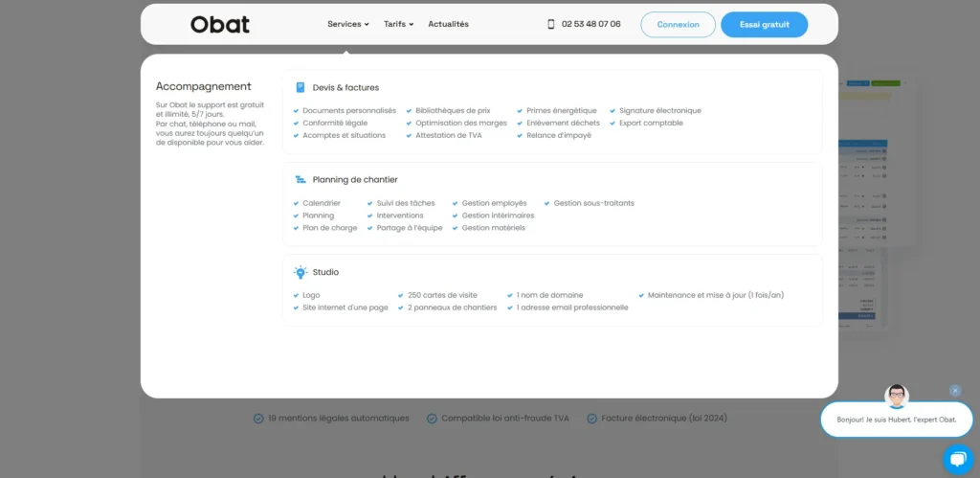The width and height of the screenshot is (980, 478).
Task: Click the Hubert chat greeting bubble
Action: click(896, 420)
